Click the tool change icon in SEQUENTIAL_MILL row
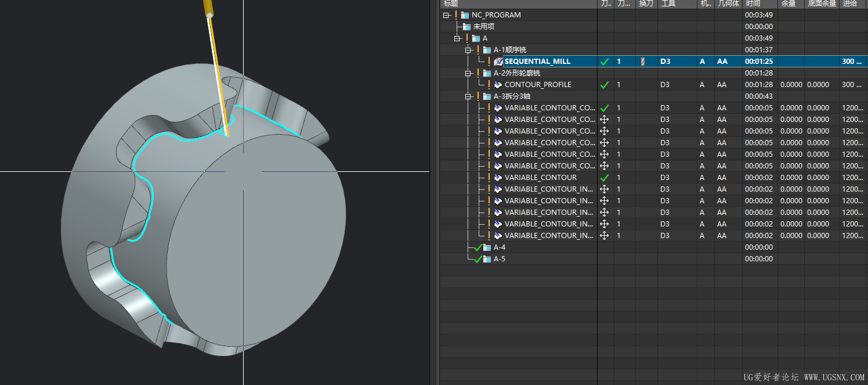The image size is (868, 385). point(642,62)
